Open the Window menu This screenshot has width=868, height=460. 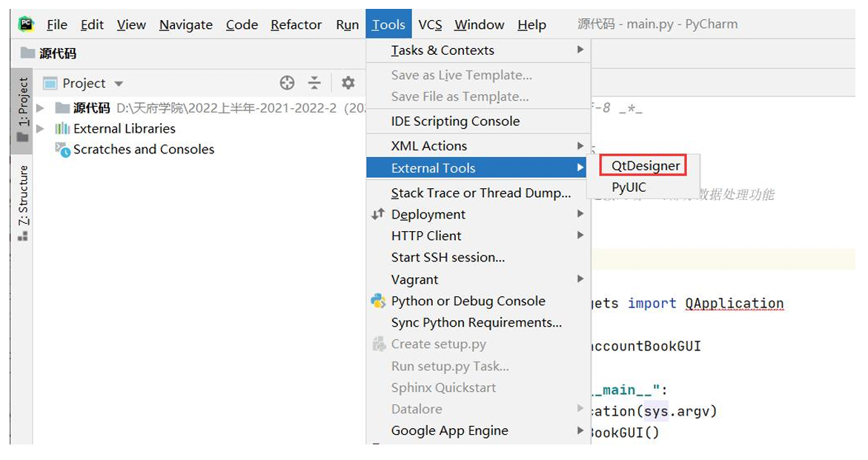click(x=480, y=25)
